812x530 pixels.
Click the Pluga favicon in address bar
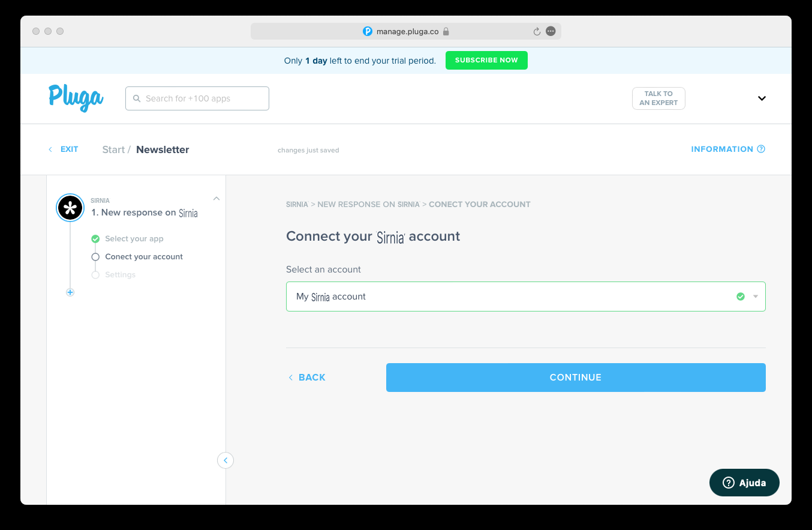pos(368,31)
